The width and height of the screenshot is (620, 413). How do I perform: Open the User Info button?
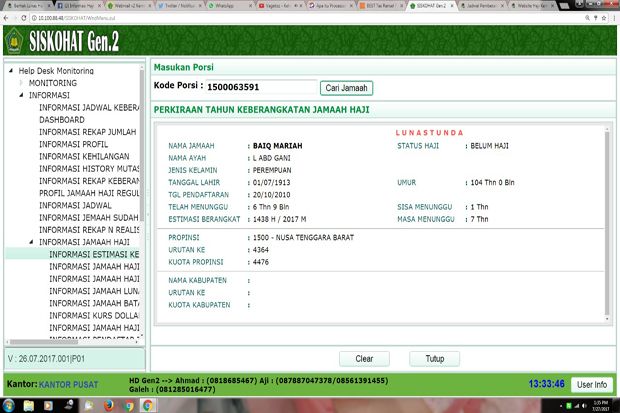point(592,385)
